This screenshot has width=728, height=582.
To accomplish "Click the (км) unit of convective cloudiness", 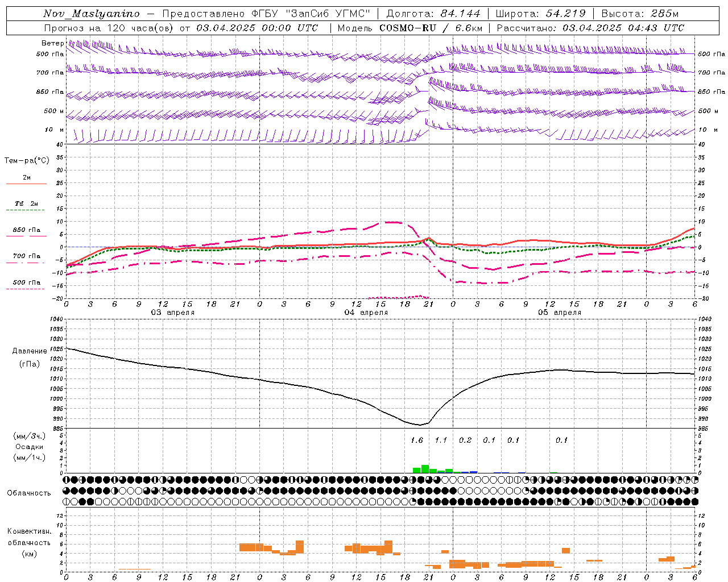I will click(30, 554).
